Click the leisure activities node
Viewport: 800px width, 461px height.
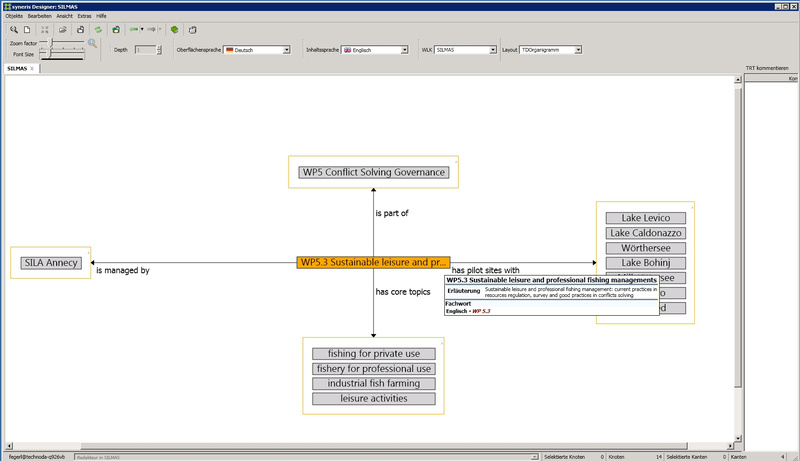coord(373,398)
